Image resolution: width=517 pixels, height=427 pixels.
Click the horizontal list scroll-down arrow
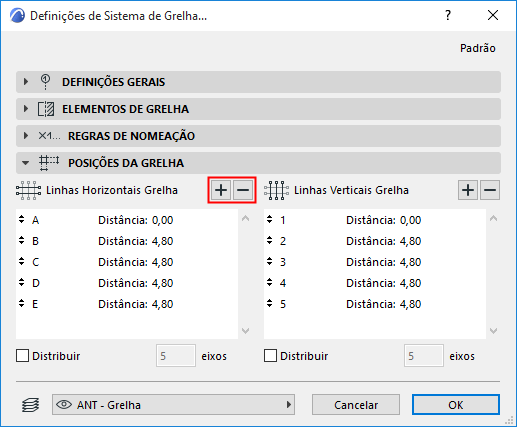click(x=246, y=331)
